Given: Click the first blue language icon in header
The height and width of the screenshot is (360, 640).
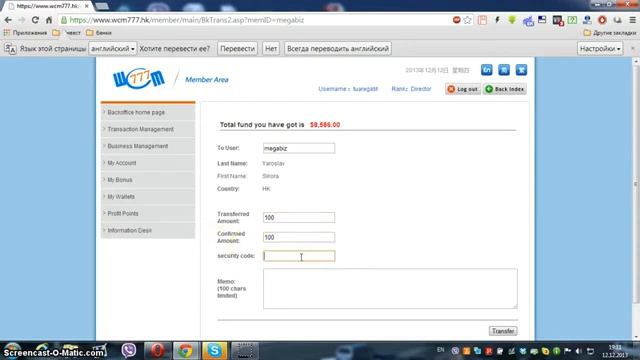Looking at the screenshot, I should (487, 70).
